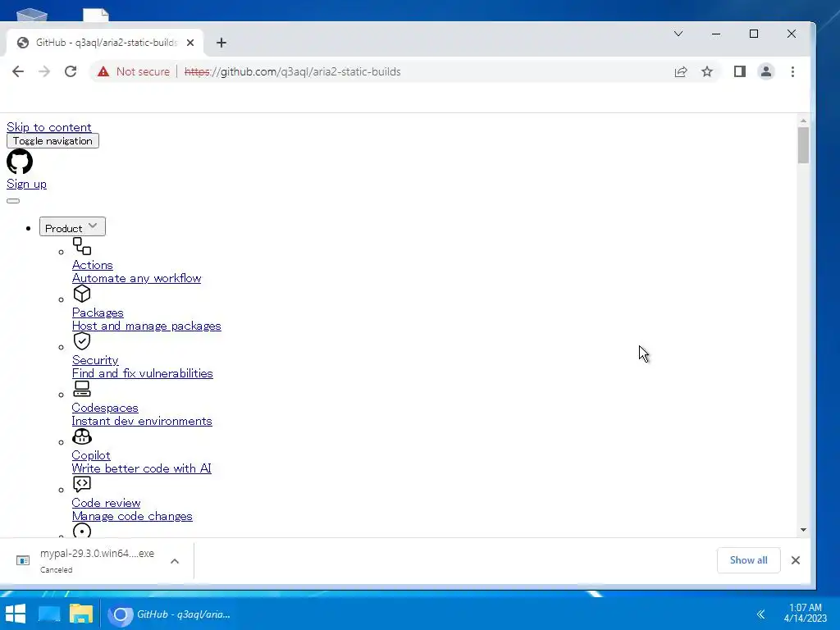Click the scrollbar up arrow
This screenshot has height=630, width=840.
tap(803, 121)
